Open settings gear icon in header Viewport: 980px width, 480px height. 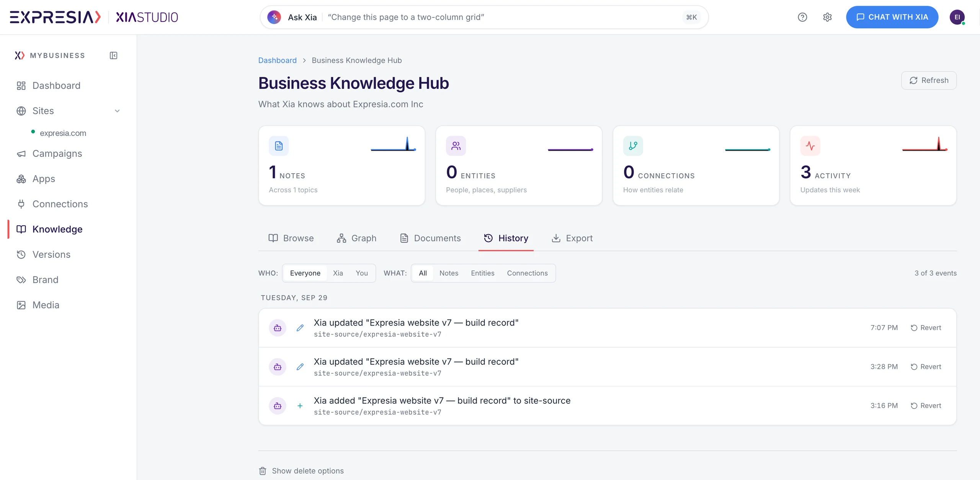[x=827, y=17]
